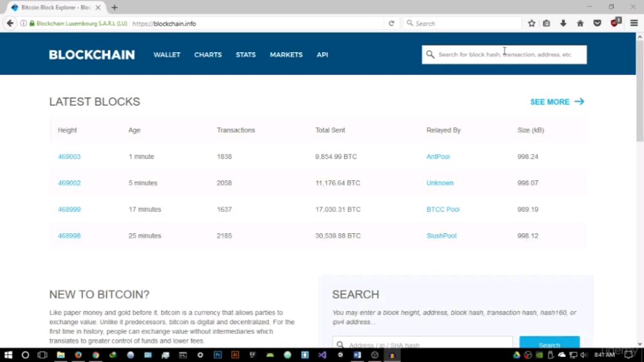Click the page vertical scrollbar thumb

(640, 91)
